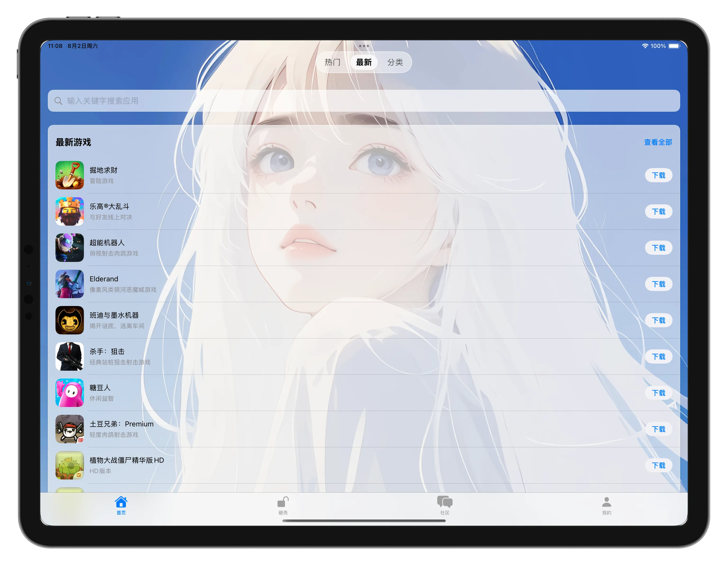
Task: Select the 乐高®大乱斗 title text
Action: point(109,207)
